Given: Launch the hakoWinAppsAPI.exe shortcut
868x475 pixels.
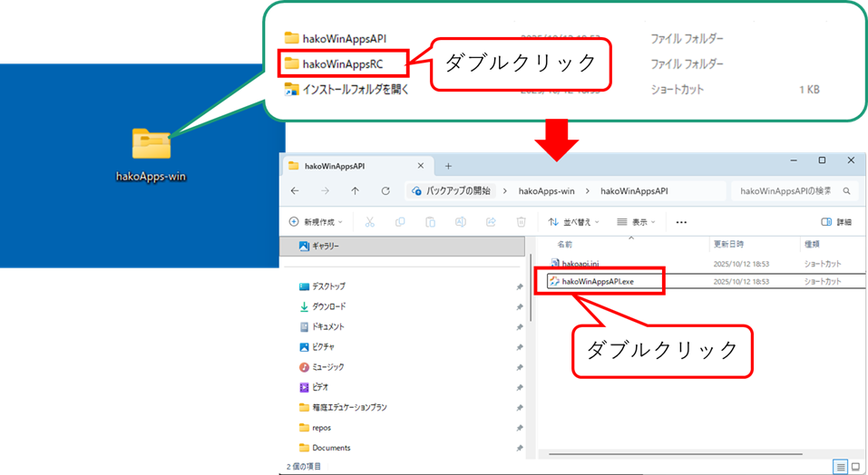Looking at the screenshot, I should (x=592, y=281).
